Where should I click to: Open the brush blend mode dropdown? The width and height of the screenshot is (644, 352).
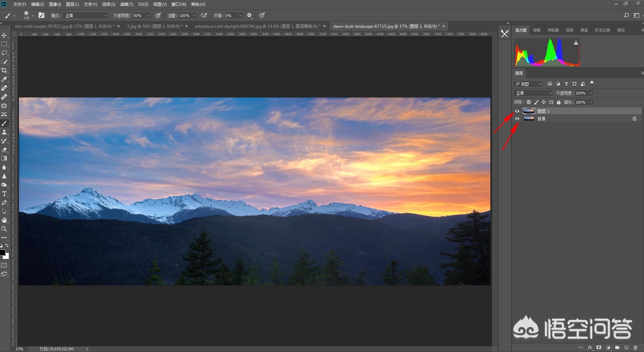[x=86, y=16]
